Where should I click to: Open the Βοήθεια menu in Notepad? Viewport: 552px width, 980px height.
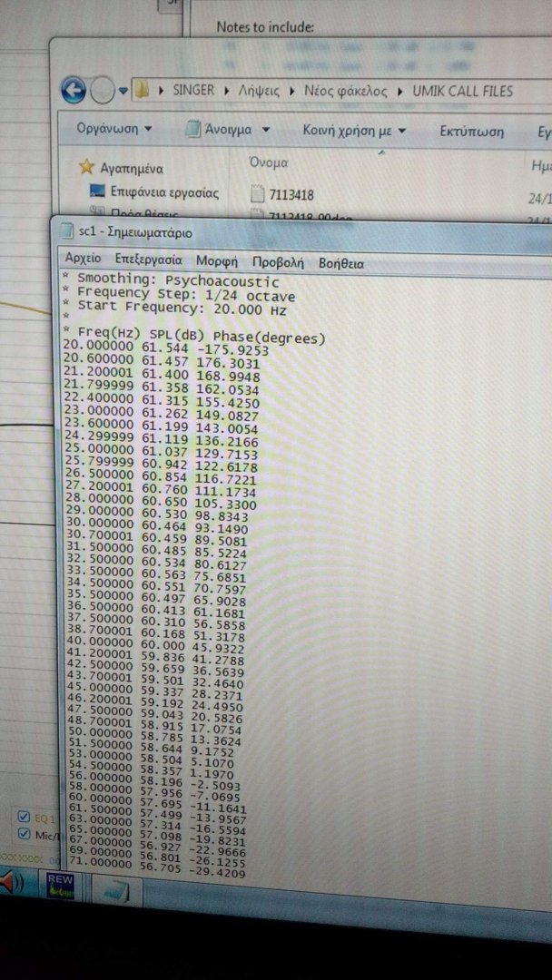point(341,263)
